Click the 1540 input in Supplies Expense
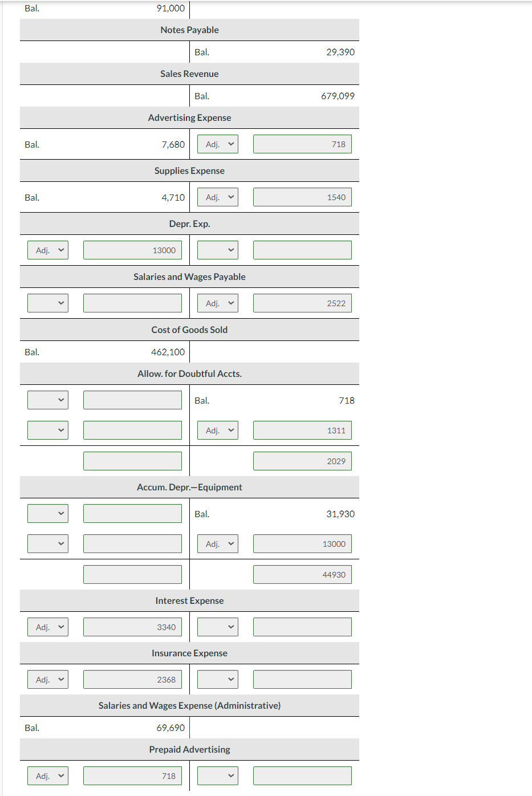The height and width of the screenshot is (796, 532). [x=302, y=197]
